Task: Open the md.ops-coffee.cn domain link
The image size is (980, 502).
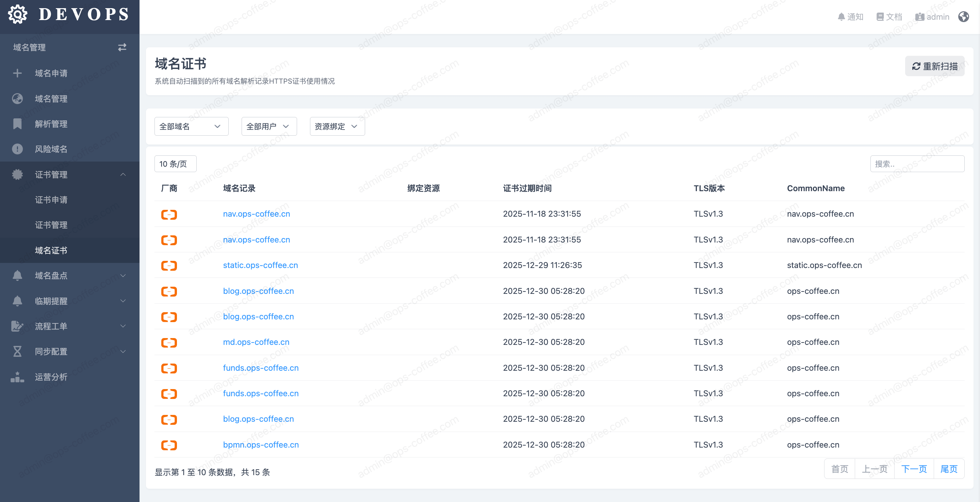Action: coord(256,342)
